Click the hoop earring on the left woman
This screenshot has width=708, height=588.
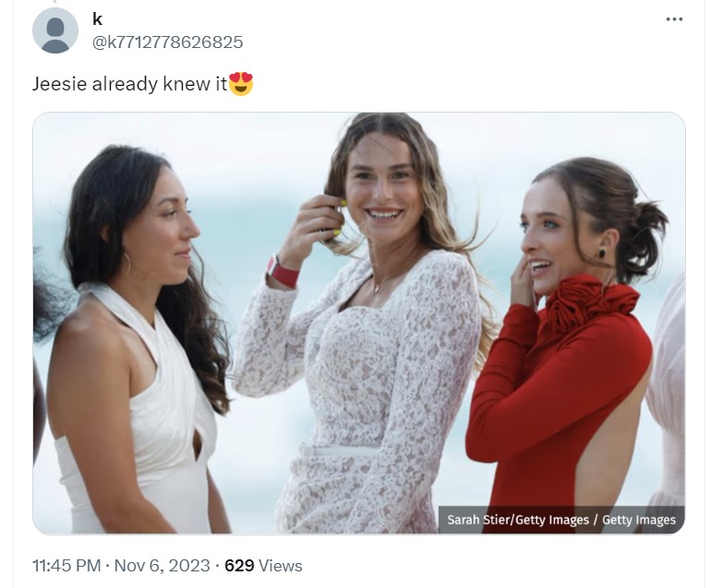(x=126, y=263)
